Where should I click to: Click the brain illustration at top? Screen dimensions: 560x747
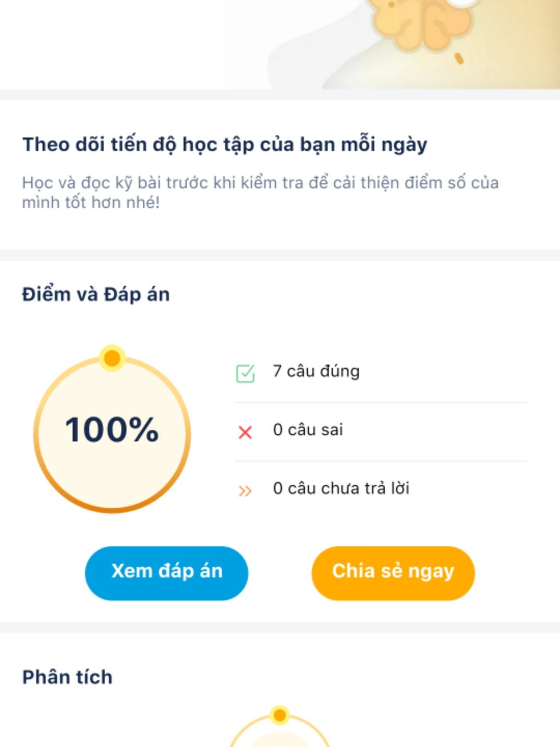(x=421, y=23)
